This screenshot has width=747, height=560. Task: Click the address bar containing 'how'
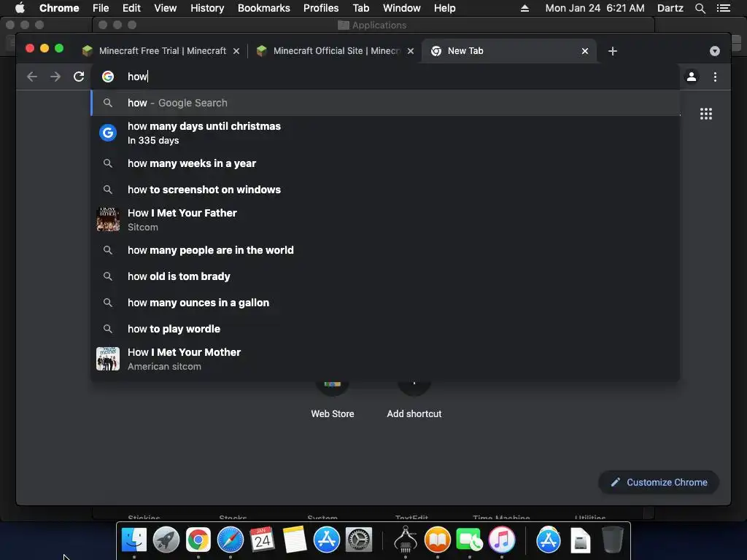tap(385, 77)
